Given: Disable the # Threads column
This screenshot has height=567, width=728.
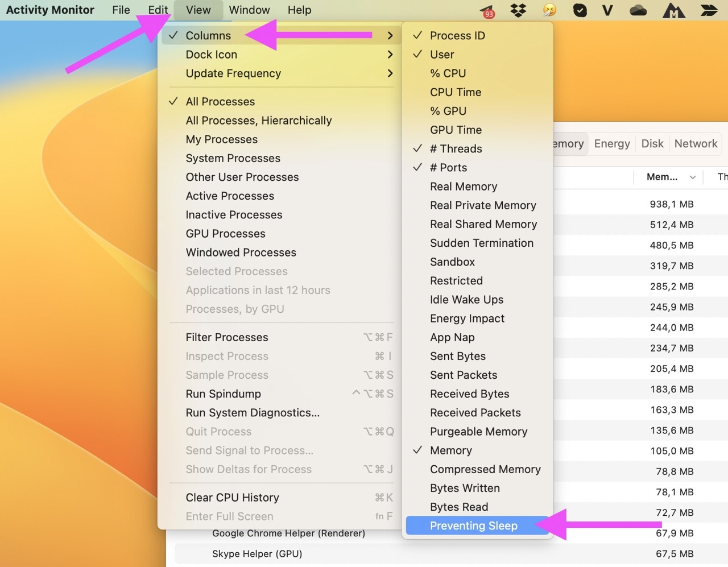Looking at the screenshot, I should click(x=478, y=148).
